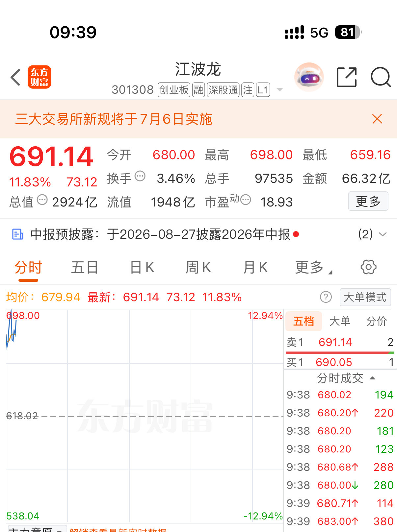The width and height of the screenshot is (397, 532).
Task: Switch to the 五日 tab
Action: 85,267
